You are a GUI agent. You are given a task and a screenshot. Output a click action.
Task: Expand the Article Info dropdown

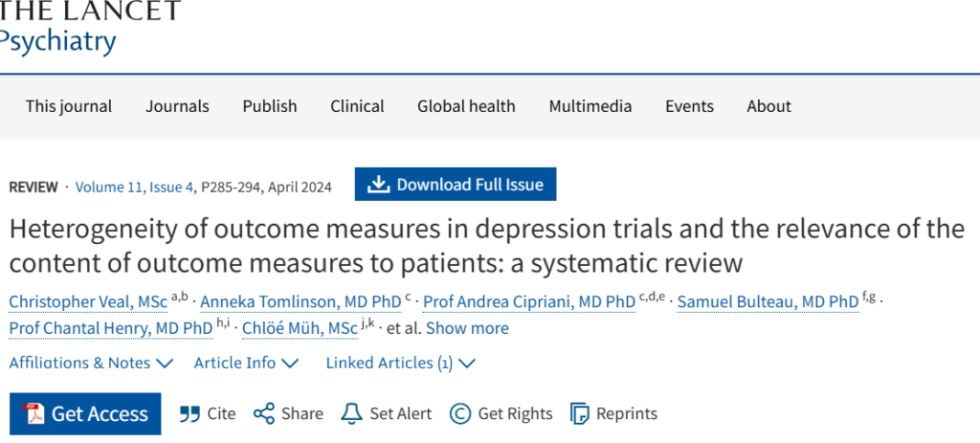click(x=246, y=363)
